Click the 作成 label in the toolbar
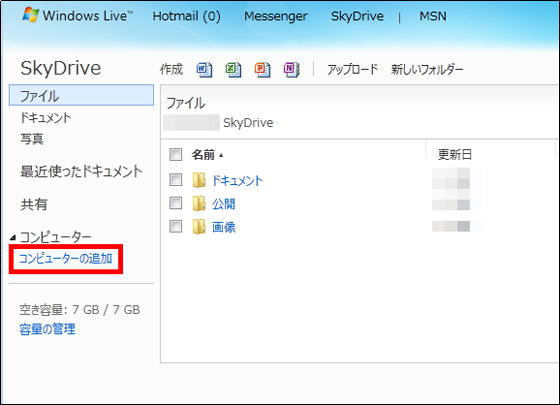 (171, 69)
